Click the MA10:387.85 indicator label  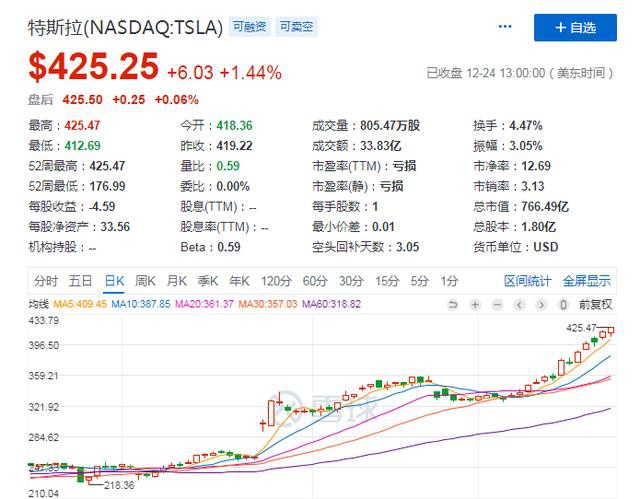[141, 304]
